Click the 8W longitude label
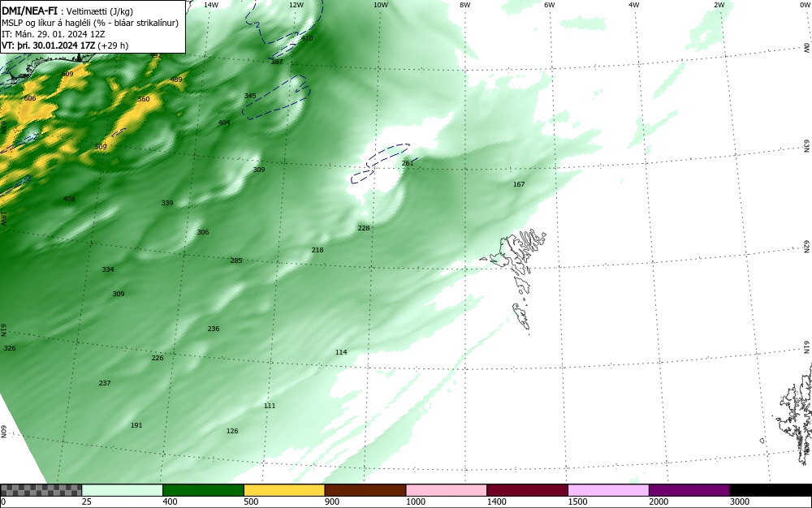This screenshot has width=812, height=508. (x=465, y=5)
